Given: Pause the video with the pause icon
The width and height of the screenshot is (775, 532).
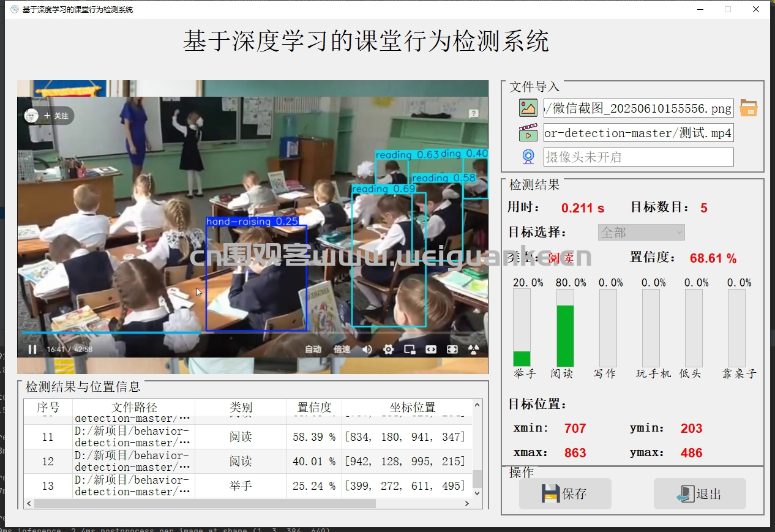Looking at the screenshot, I should pyautogui.click(x=32, y=350).
